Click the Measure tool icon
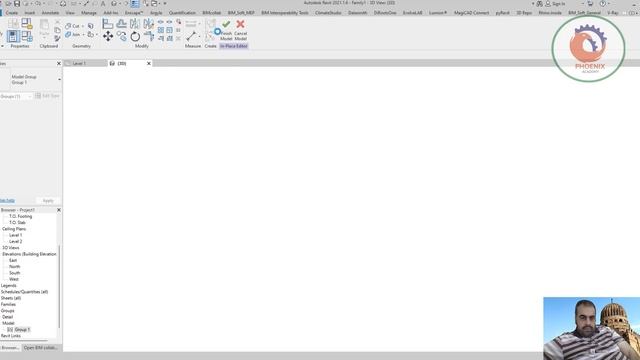 tap(191, 36)
